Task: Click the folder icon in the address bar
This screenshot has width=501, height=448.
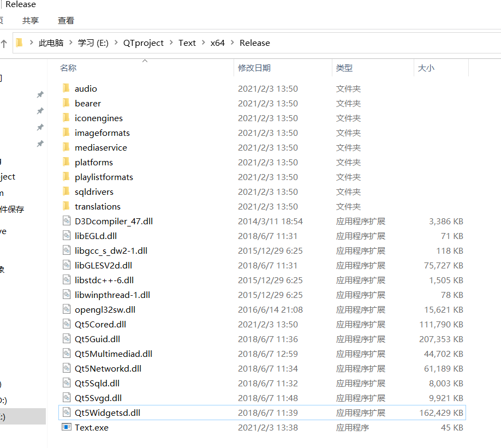Action: [x=19, y=42]
